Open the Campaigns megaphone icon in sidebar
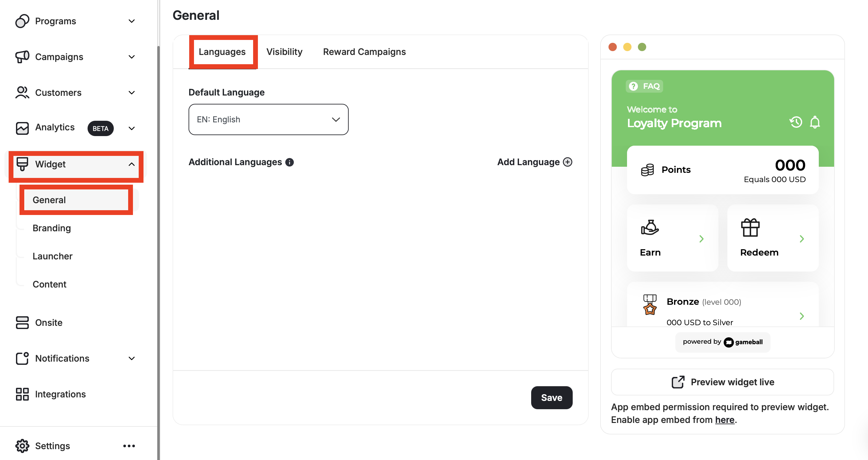This screenshot has height=460, width=868. click(x=22, y=57)
